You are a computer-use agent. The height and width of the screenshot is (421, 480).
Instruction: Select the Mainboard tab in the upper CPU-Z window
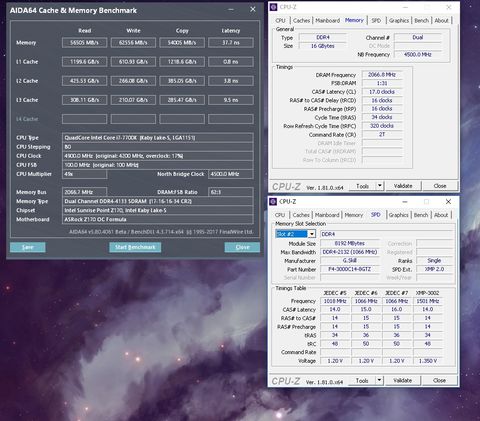pos(327,21)
